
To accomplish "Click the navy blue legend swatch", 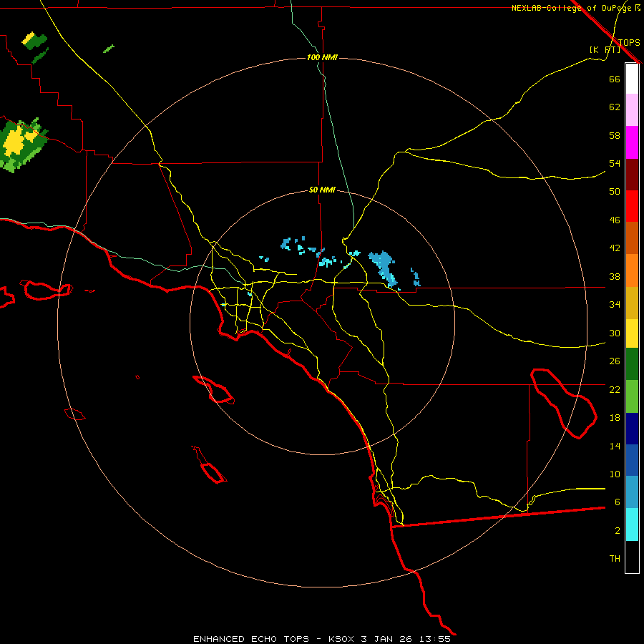I will coord(632,429).
